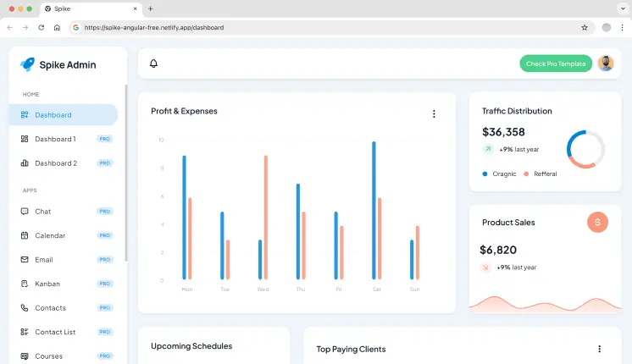Click the $6,820 product sales value

[498, 250]
